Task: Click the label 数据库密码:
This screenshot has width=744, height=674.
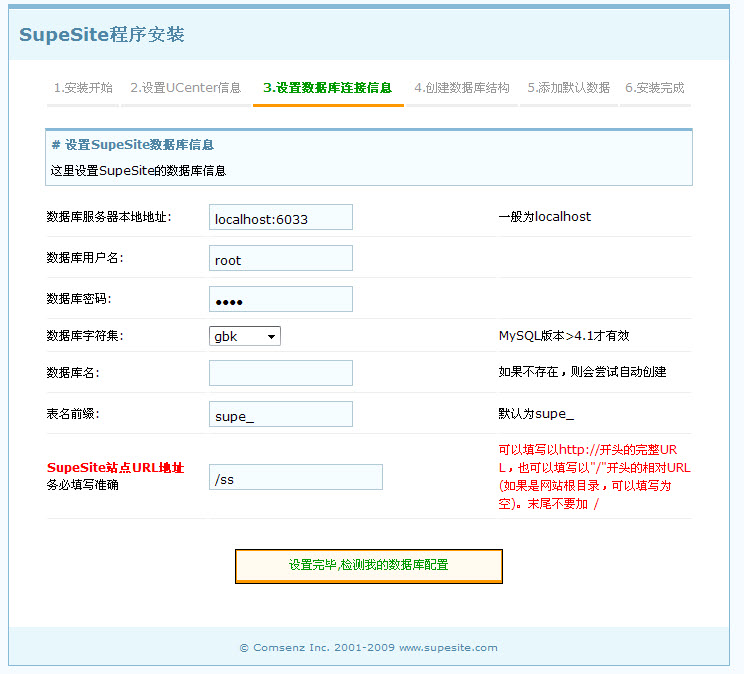Action: pos(79,299)
